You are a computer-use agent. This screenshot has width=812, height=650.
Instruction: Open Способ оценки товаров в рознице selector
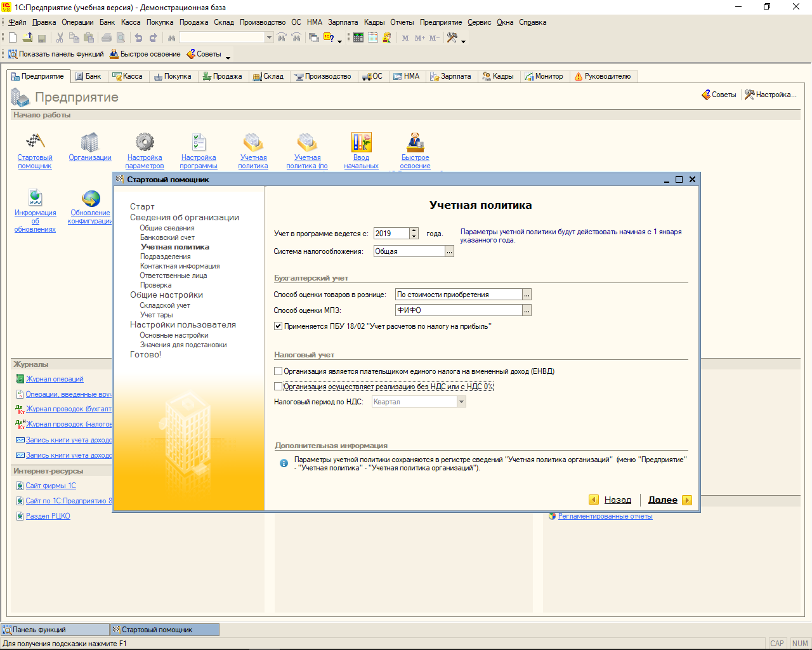[527, 295]
